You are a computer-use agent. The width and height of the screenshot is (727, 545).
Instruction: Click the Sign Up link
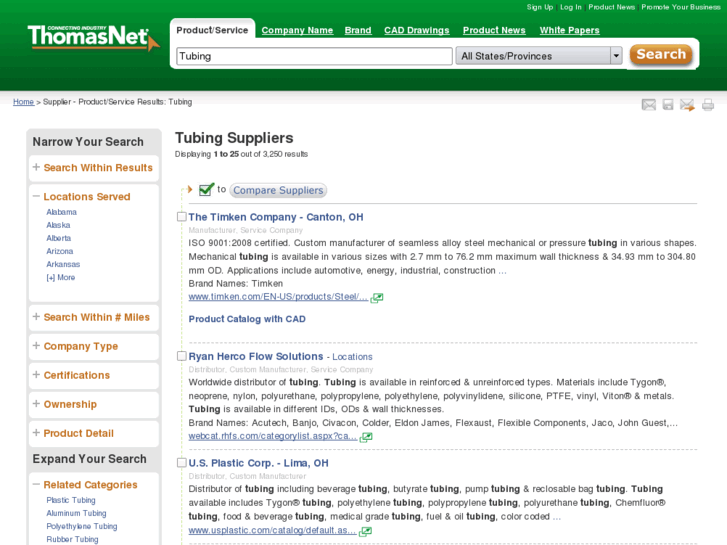click(x=540, y=7)
